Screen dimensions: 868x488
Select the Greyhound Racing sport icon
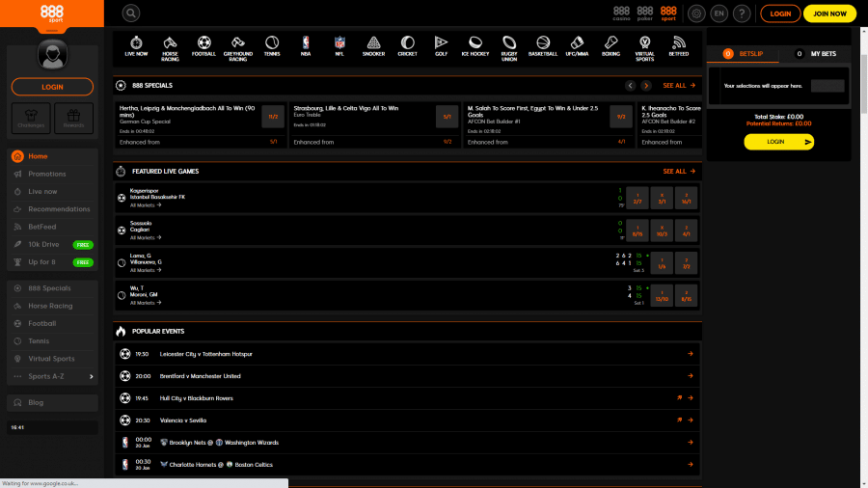coord(238,48)
